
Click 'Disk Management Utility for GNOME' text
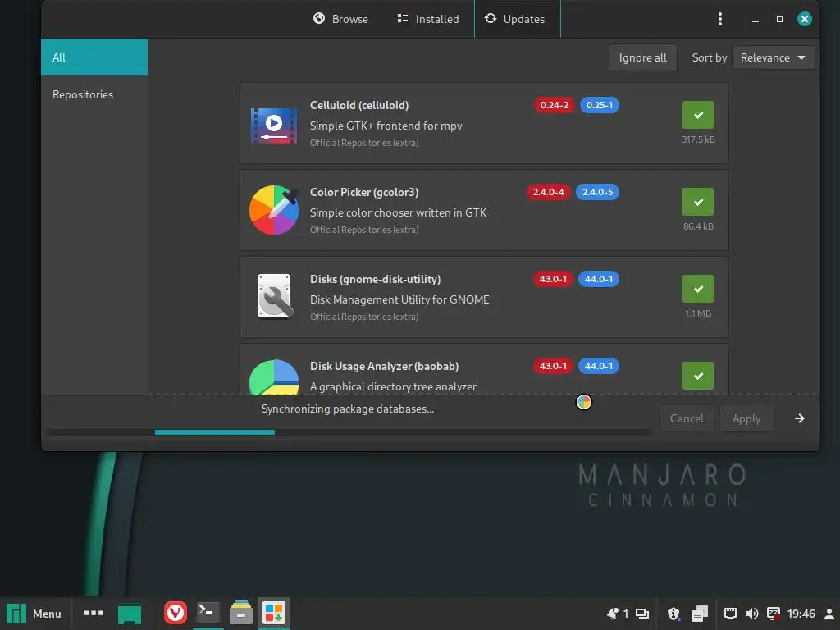point(399,299)
